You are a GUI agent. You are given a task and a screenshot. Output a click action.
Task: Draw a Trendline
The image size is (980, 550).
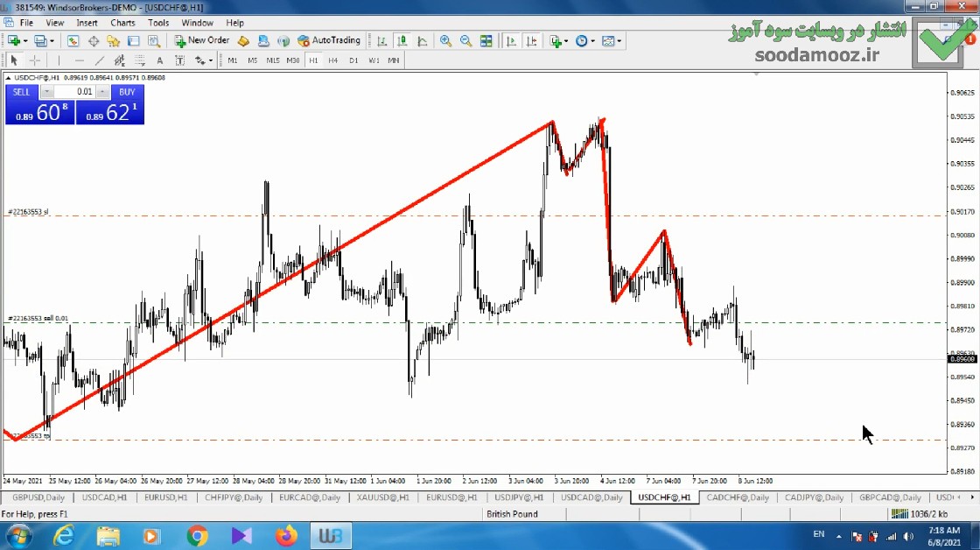pos(100,60)
